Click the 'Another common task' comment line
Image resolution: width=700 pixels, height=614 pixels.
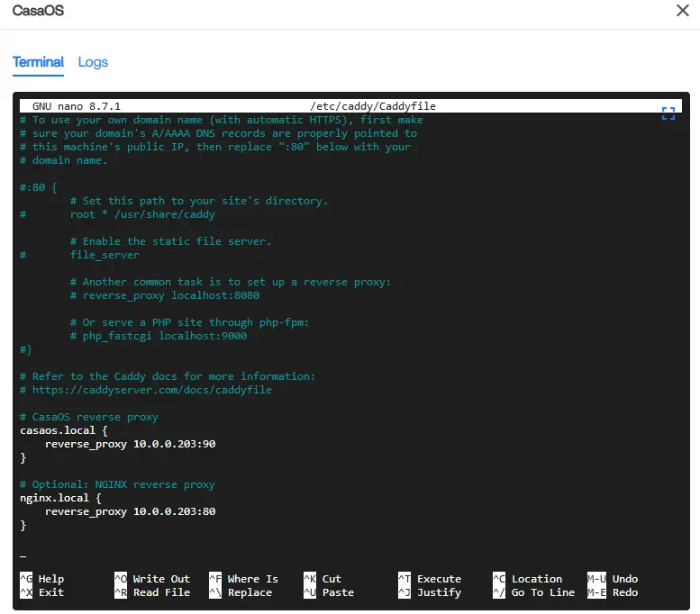click(x=231, y=282)
